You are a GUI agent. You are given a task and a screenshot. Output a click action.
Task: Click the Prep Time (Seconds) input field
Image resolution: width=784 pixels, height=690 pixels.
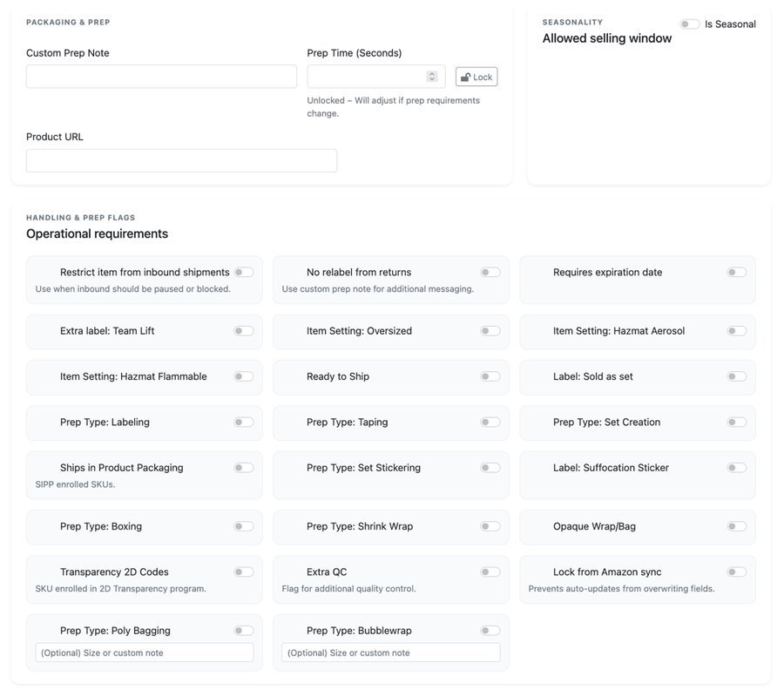[x=367, y=77]
